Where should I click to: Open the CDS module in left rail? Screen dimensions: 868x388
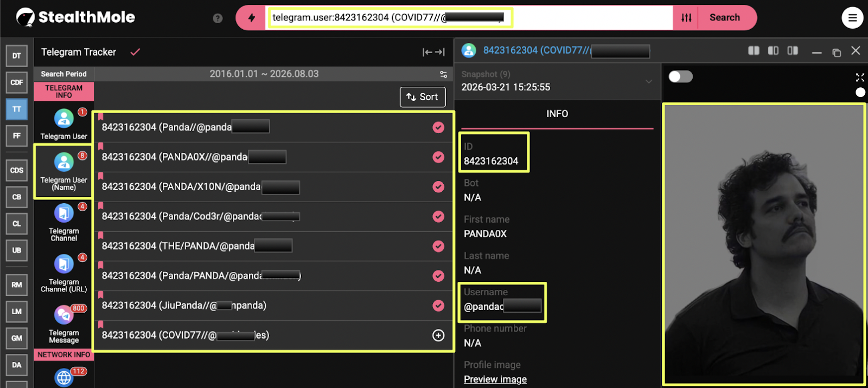pos(17,170)
